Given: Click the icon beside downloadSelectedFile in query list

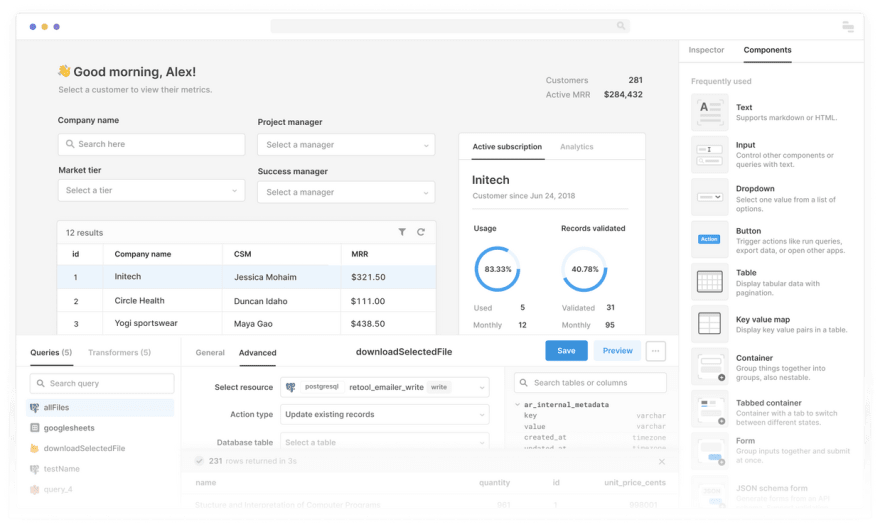Looking at the screenshot, I should [x=34, y=448].
